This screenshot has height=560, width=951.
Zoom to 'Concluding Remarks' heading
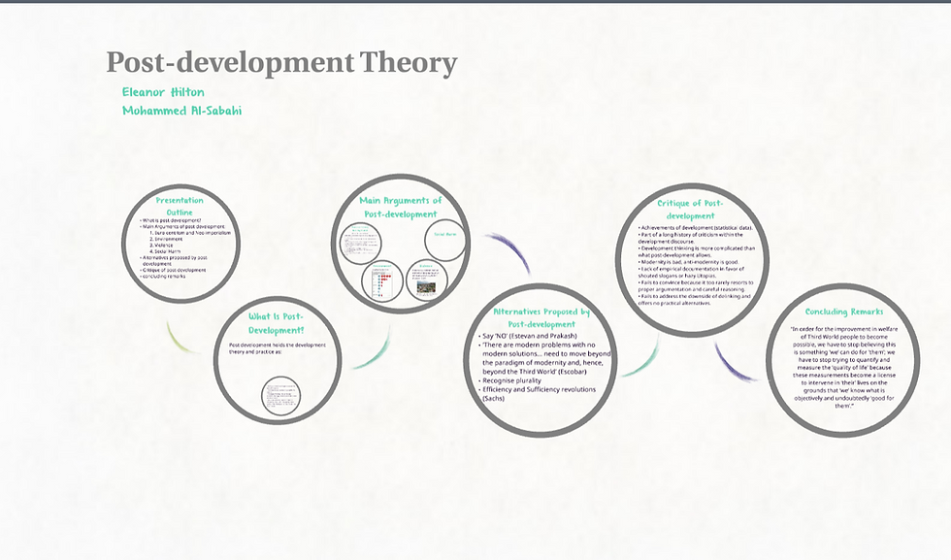pos(844,312)
